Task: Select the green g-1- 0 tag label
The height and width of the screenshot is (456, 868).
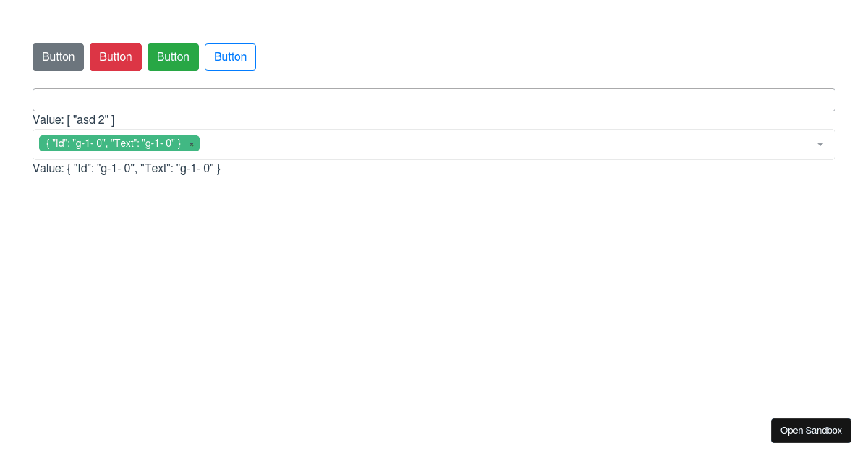Action: coord(114,143)
